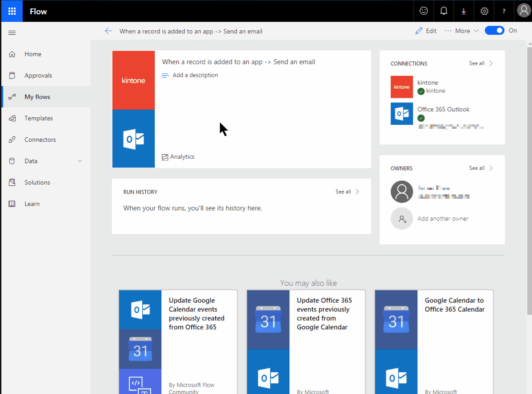532x394 pixels.
Task: Open the notifications bell icon
Action: coord(444,11)
